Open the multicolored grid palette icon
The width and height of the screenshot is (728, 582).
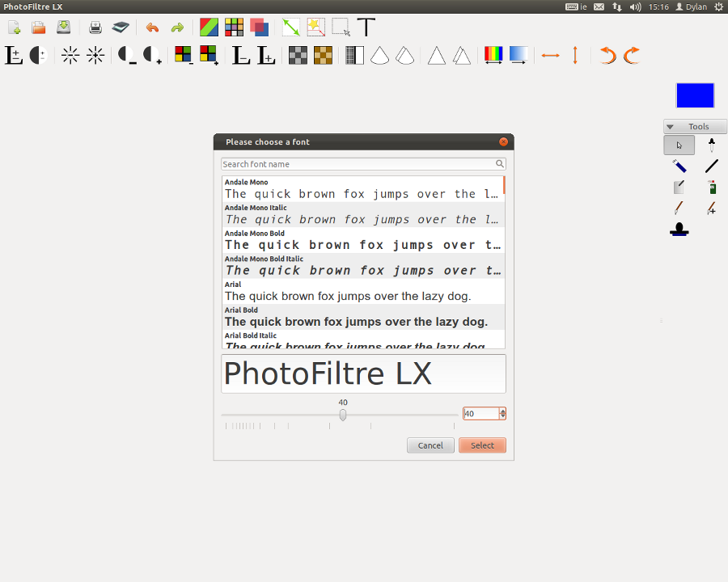234,27
